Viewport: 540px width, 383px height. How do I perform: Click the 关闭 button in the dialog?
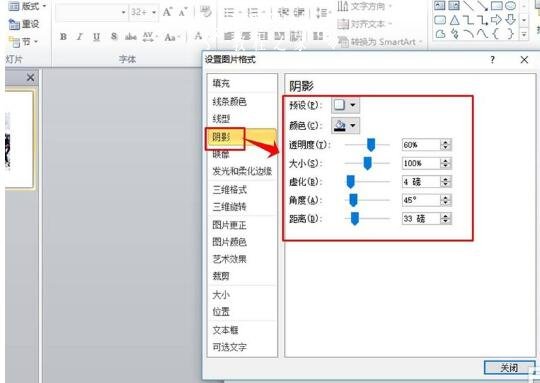(x=509, y=368)
